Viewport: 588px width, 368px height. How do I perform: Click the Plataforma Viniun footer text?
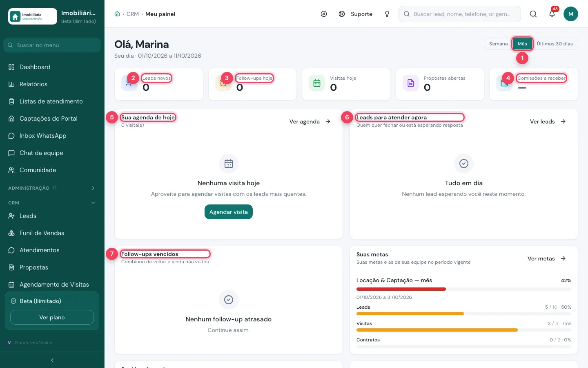(33, 343)
